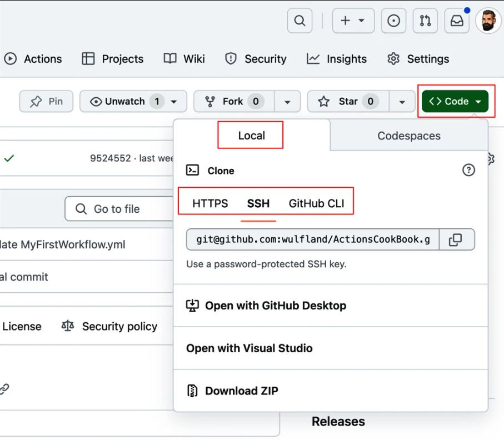The image size is (504, 440).
Task: Click the terminal icon beside Clone
Action: (x=192, y=170)
